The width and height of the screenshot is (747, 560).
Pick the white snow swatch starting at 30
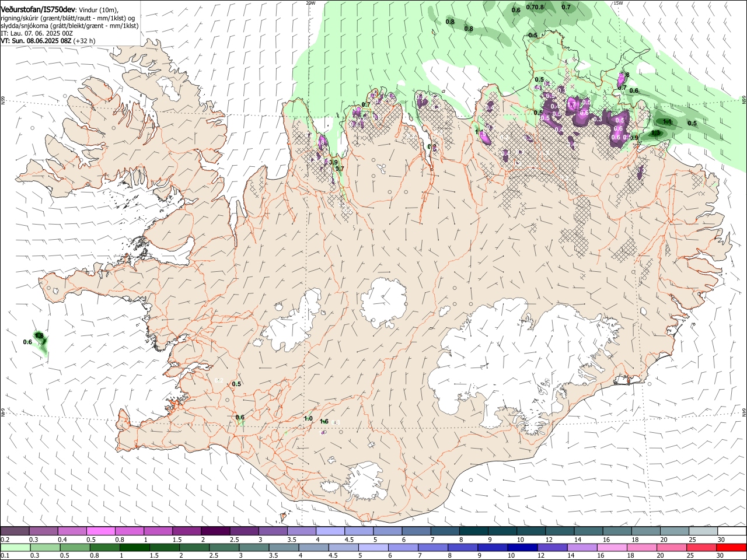(732, 531)
